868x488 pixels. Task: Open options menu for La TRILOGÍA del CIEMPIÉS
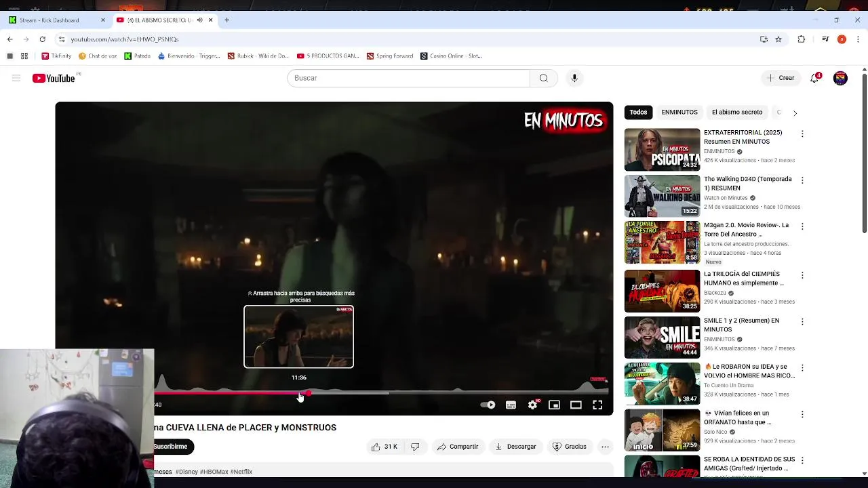[802, 275]
